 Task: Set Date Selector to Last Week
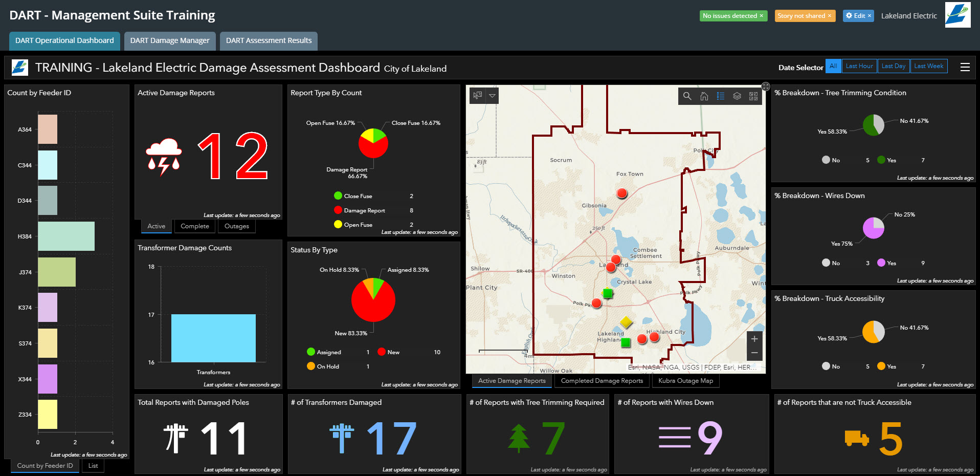click(928, 66)
